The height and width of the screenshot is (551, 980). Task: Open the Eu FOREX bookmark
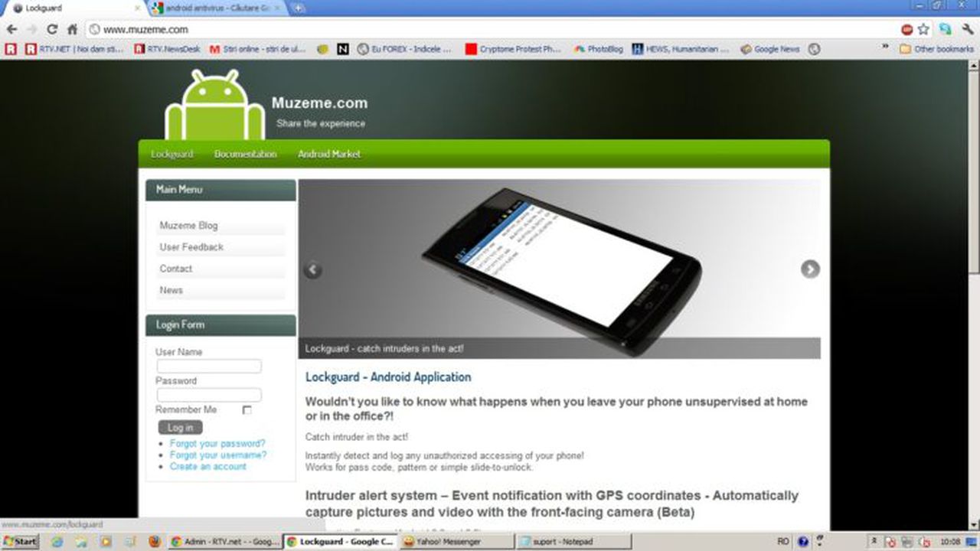[405, 49]
